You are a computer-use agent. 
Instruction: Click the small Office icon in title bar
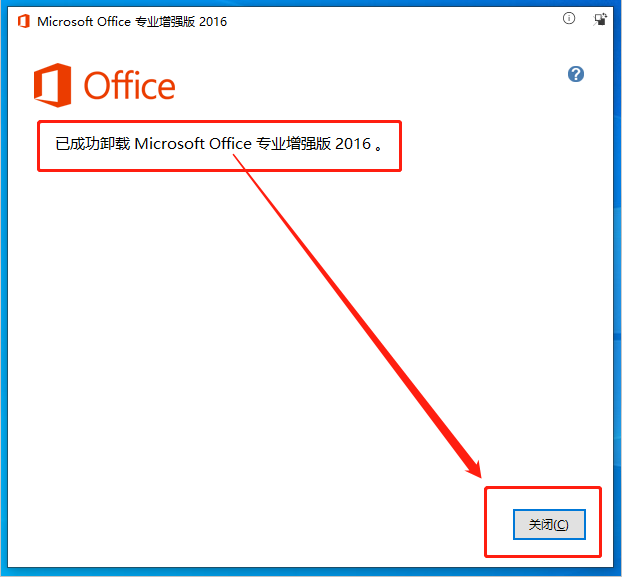click(24, 21)
